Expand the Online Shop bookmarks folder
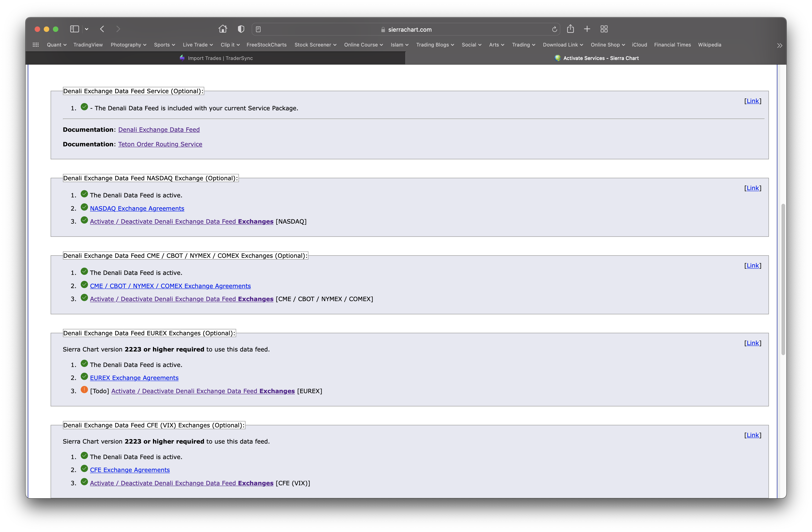This screenshot has width=812, height=532. point(608,45)
